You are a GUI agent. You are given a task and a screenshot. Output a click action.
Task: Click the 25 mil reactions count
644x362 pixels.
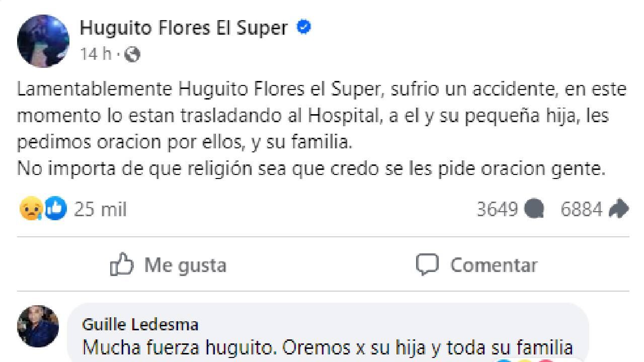[x=99, y=208]
